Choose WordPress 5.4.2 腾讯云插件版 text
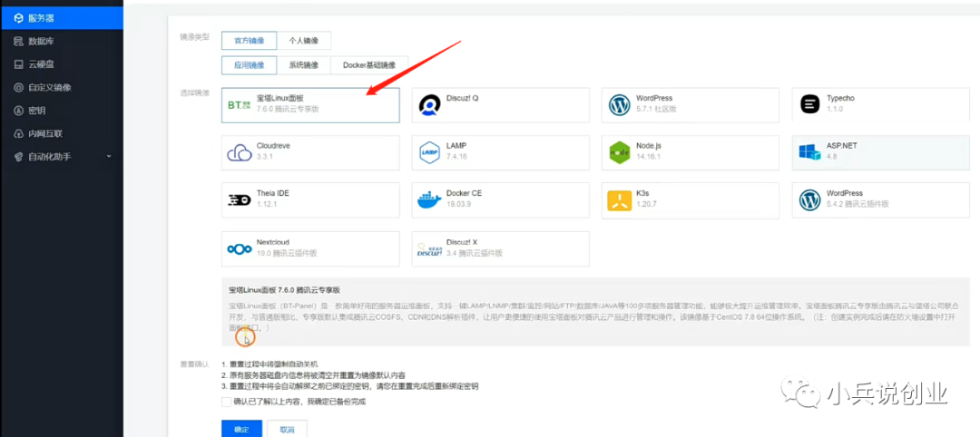 (857, 204)
